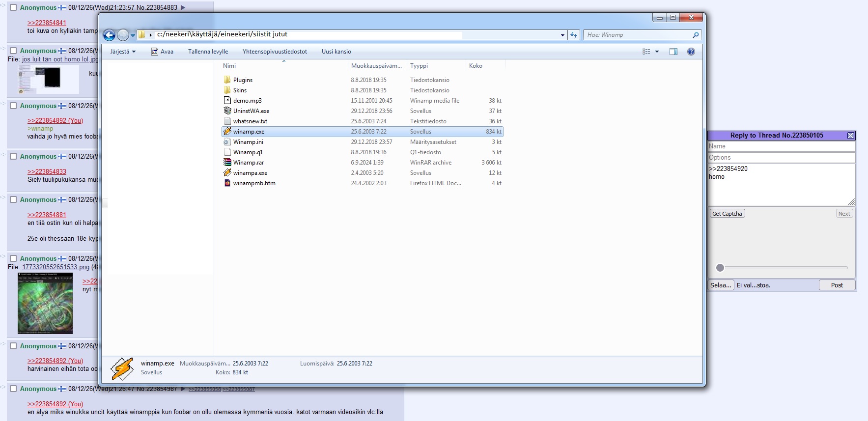Click the icon beside Avaa in toolbar
868x421 pixels.
pos(155,52)
